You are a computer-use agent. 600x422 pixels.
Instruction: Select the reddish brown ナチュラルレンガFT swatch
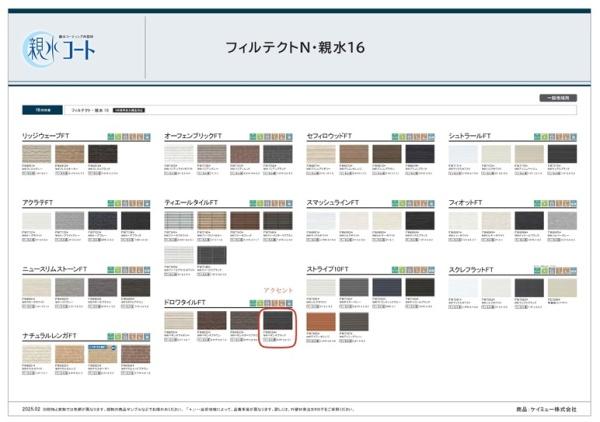135,354
